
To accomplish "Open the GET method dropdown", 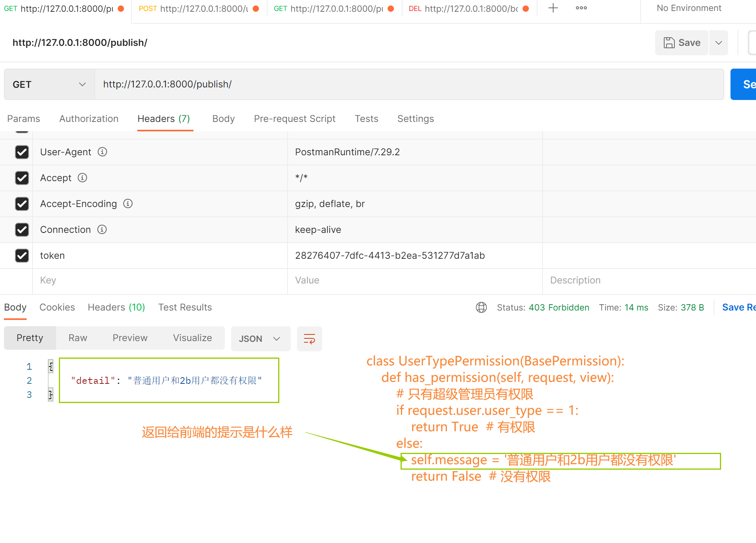I will click(49, 84).
